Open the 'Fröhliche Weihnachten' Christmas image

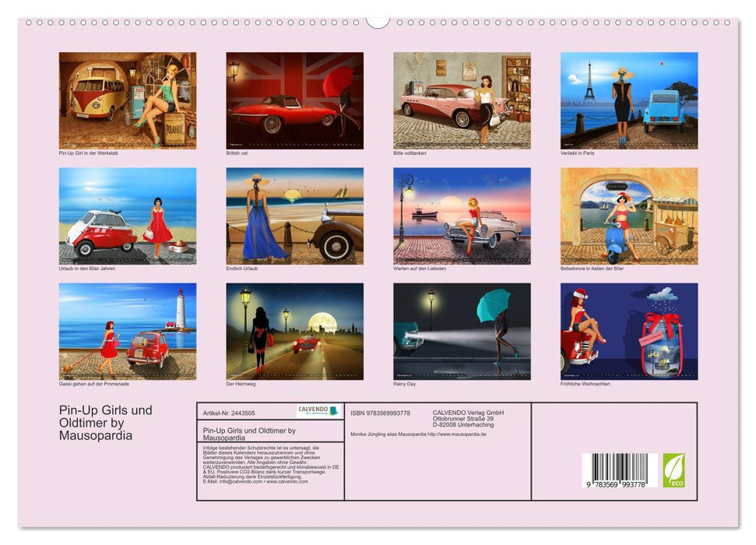pos(629,332)
